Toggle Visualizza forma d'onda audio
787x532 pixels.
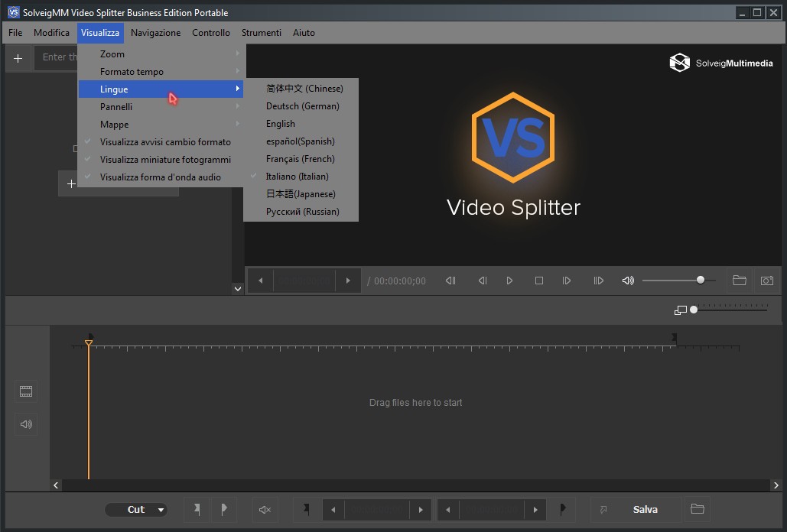(161, 177)
